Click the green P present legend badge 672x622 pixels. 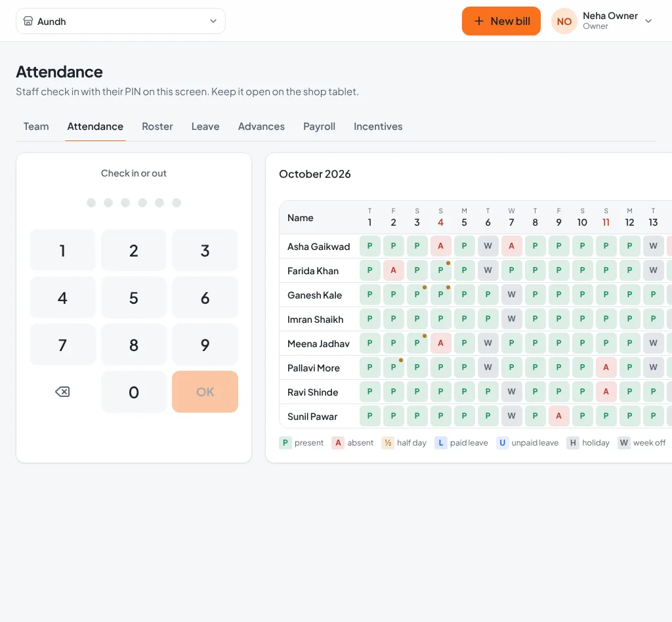coord(285,442)
